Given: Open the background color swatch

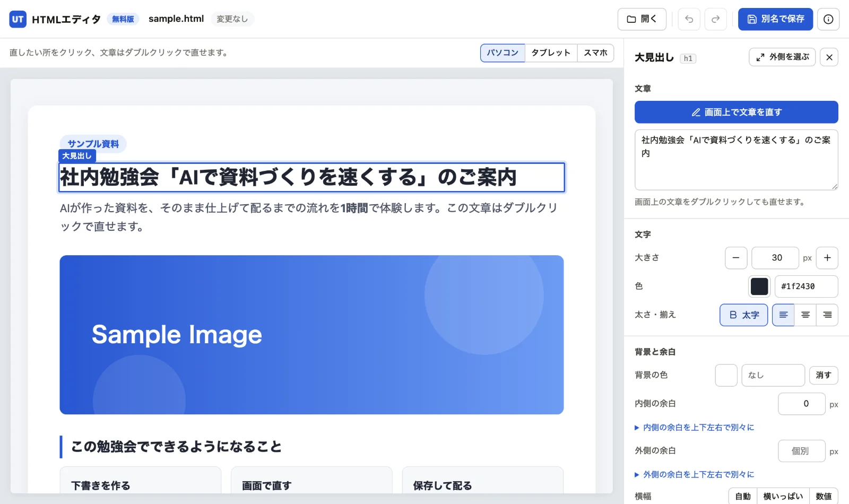Looking at the screenshot, I should [x=726, y=375].
